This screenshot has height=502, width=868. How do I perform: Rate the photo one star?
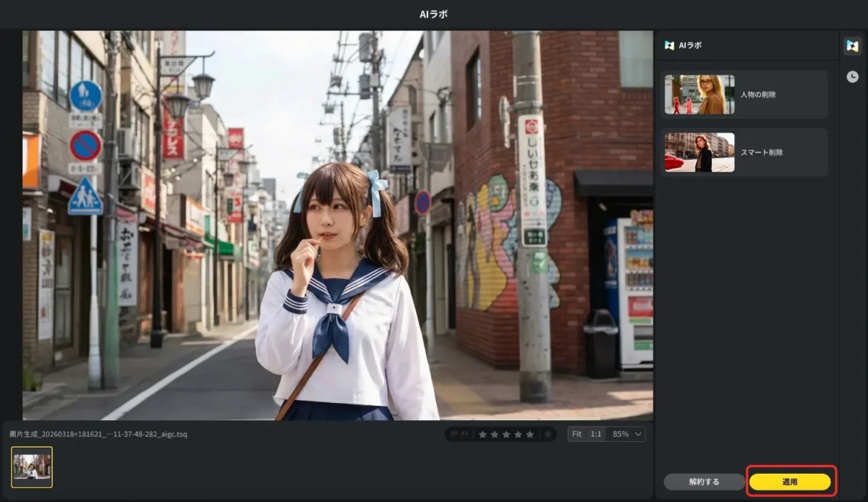[482, 434]
